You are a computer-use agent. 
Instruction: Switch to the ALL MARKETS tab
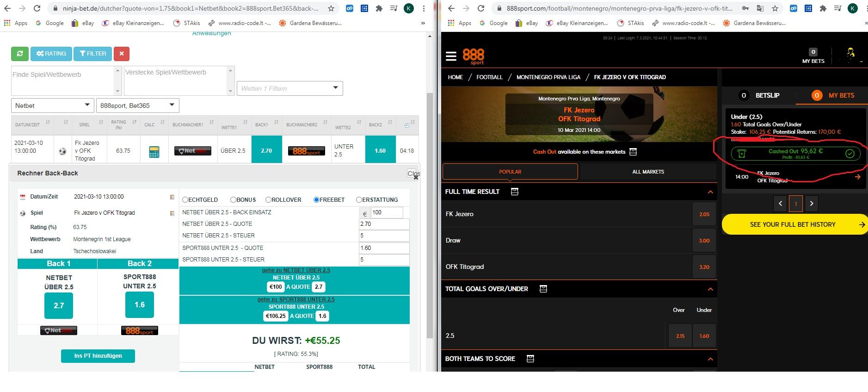pos(648,172)
